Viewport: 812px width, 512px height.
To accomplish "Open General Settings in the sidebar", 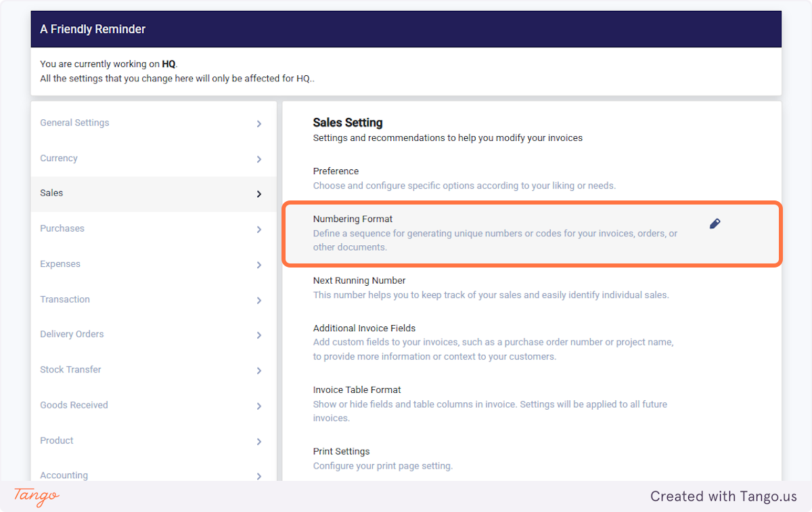I will (x=154, y=123).
